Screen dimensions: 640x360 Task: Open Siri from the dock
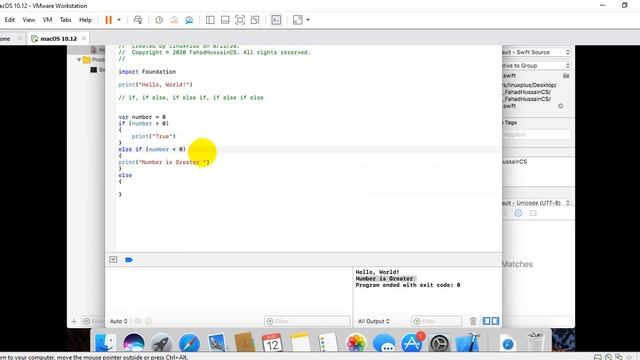(133, 342)
